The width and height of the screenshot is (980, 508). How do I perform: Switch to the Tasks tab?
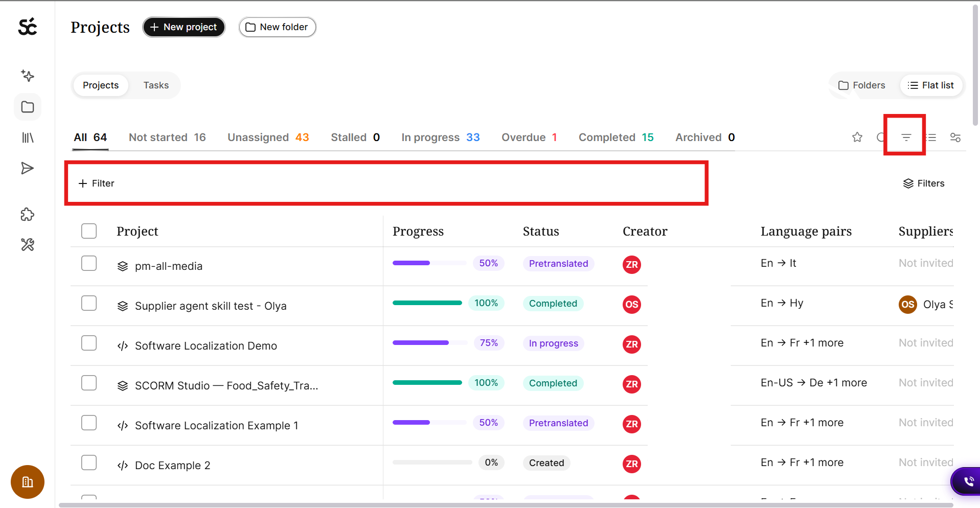point(156,85)
